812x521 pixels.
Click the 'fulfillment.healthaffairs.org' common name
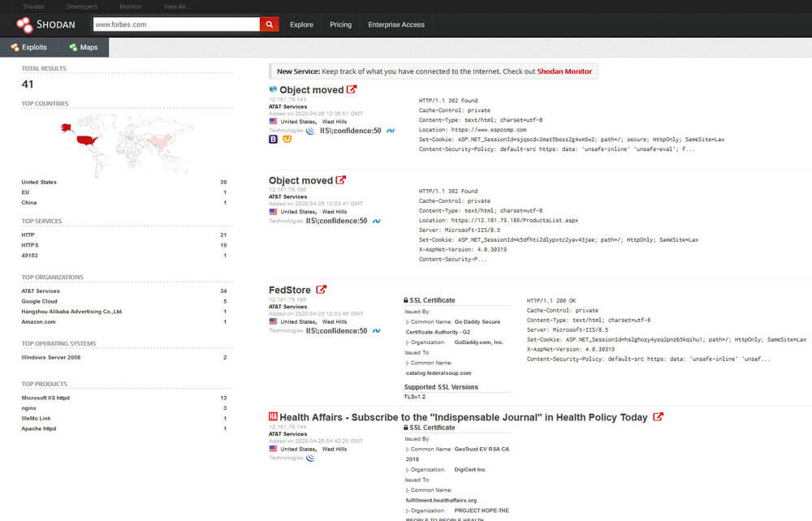(x=441, y=500)
